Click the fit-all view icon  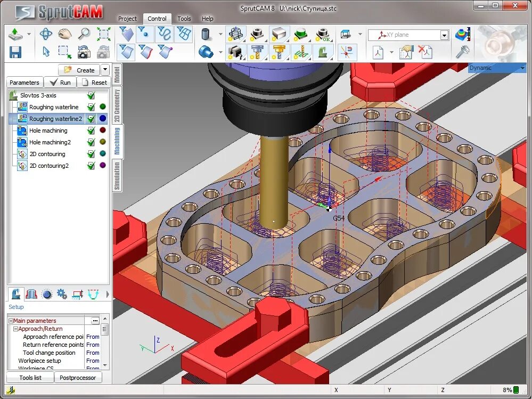[x=103, y=34]
